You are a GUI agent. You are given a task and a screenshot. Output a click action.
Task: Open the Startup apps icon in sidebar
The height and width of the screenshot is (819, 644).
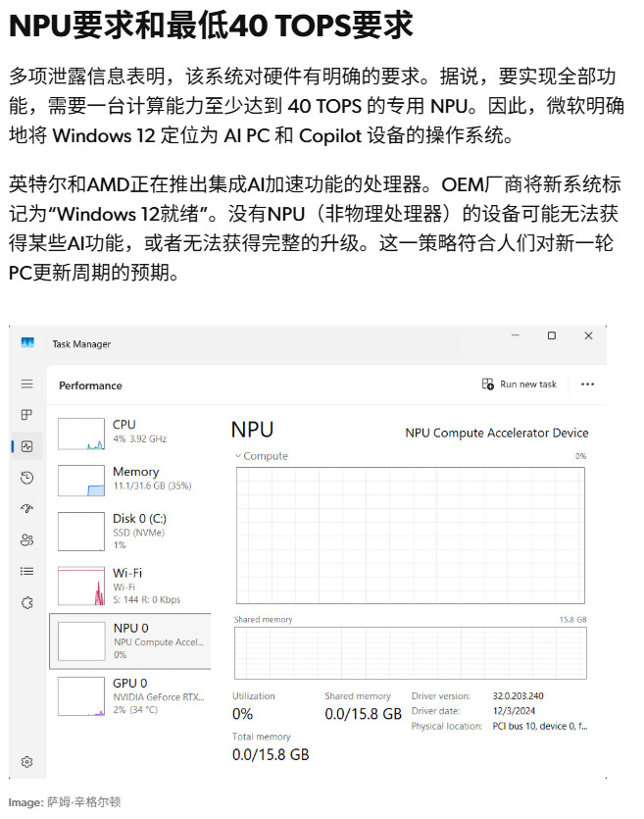(x=27, y=508)
